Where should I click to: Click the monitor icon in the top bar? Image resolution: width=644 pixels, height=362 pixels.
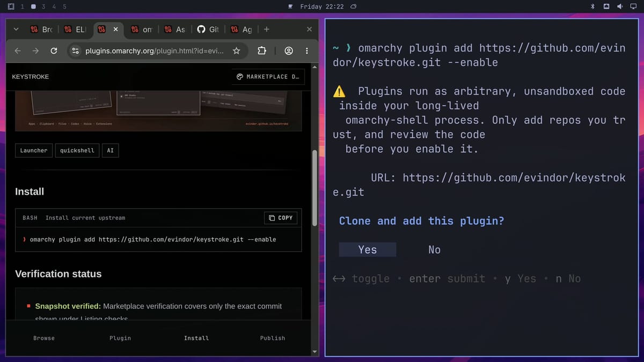(x=633, y=6)
